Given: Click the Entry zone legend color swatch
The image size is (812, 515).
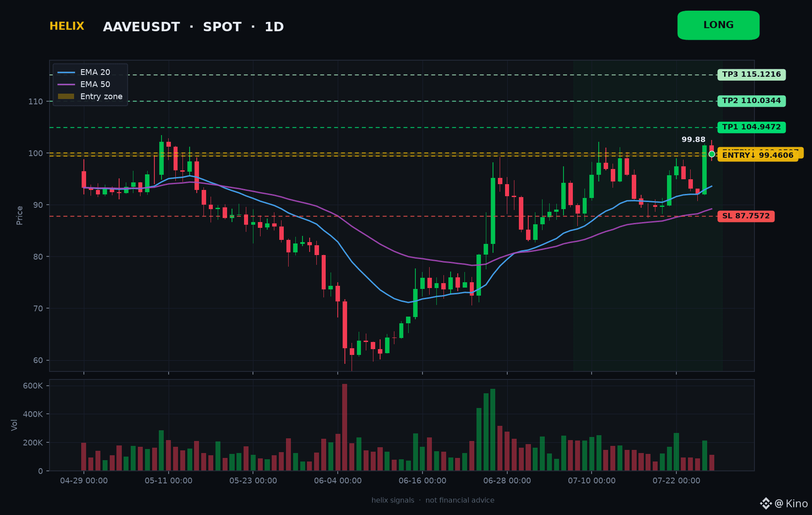Looking at the screenshot, I should (x=66, y=96).
